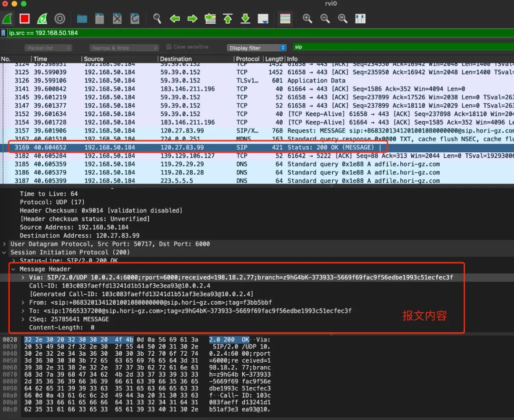Screen dimensions: 514x420
Task: Open display filter bookmark icon
Action: [x=3, y=33]
